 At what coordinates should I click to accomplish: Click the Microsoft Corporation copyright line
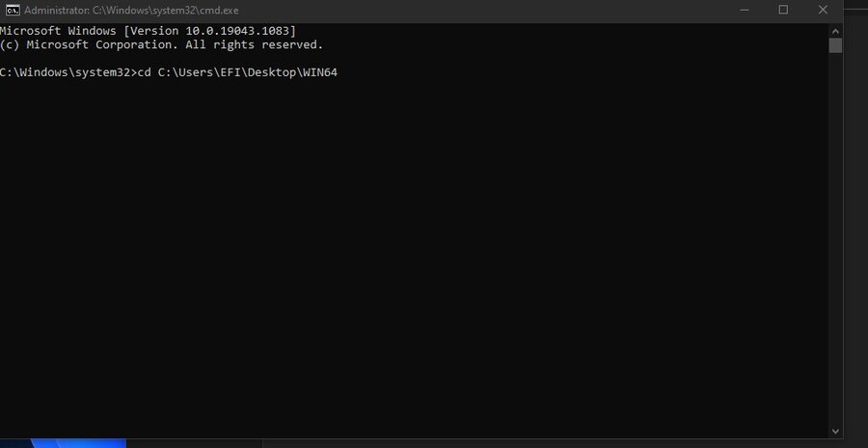161,44
